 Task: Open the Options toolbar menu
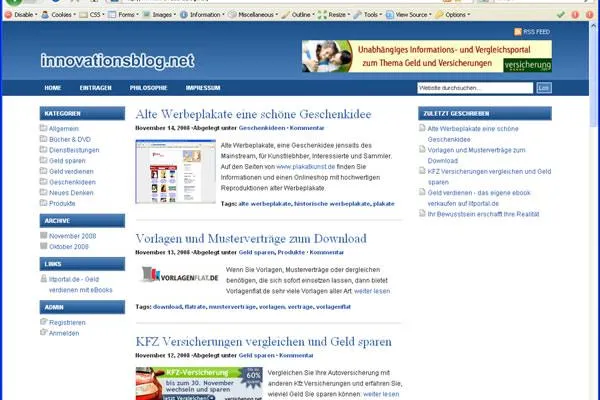pos(453,15)
